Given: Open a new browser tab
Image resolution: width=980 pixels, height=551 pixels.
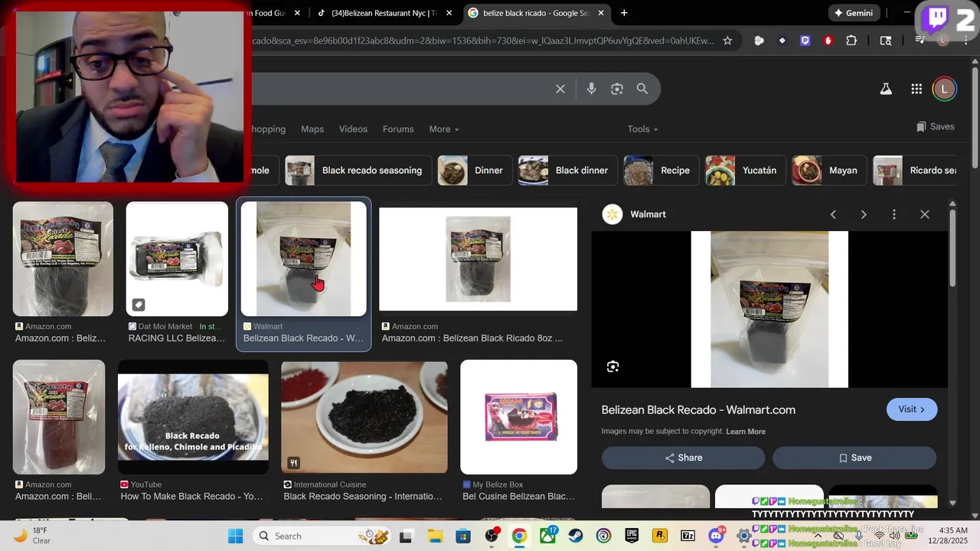Looking at the screenshot, I should 624,13.
